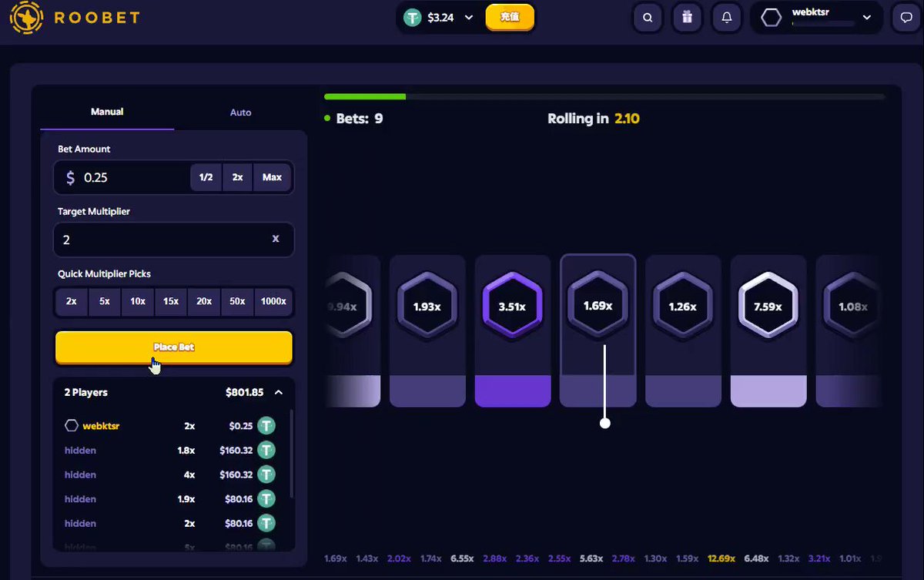Expand the $3.24 balance currency dropdown

468,18
